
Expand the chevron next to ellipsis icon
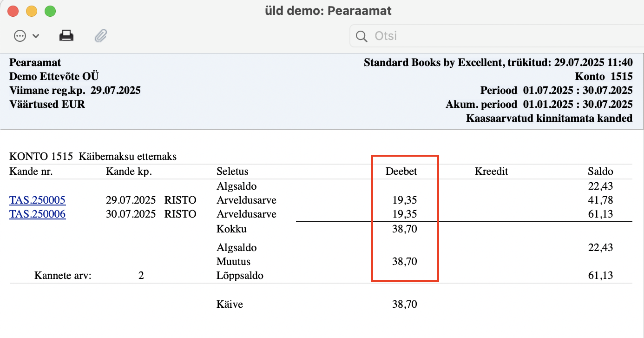[x=36, y=36]
